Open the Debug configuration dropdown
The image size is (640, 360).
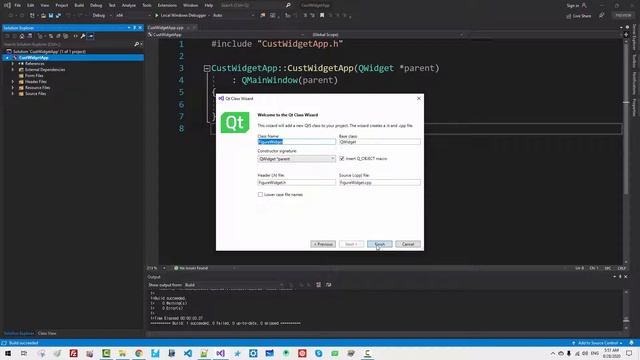coord(102,16)
